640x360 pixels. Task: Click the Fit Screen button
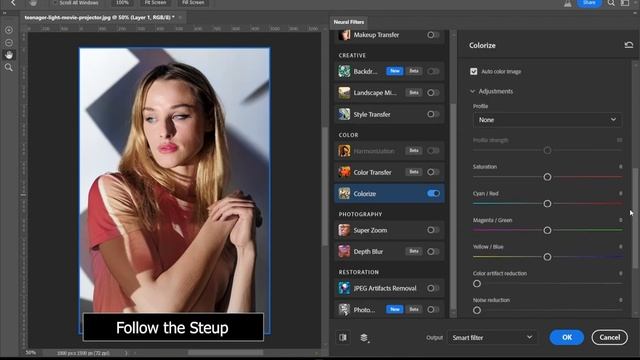(155, 3)
